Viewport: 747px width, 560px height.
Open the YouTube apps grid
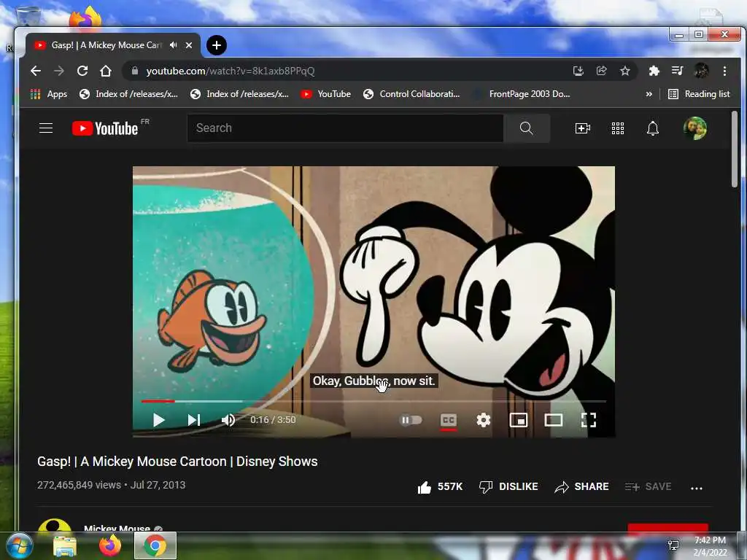coord(618,128)
